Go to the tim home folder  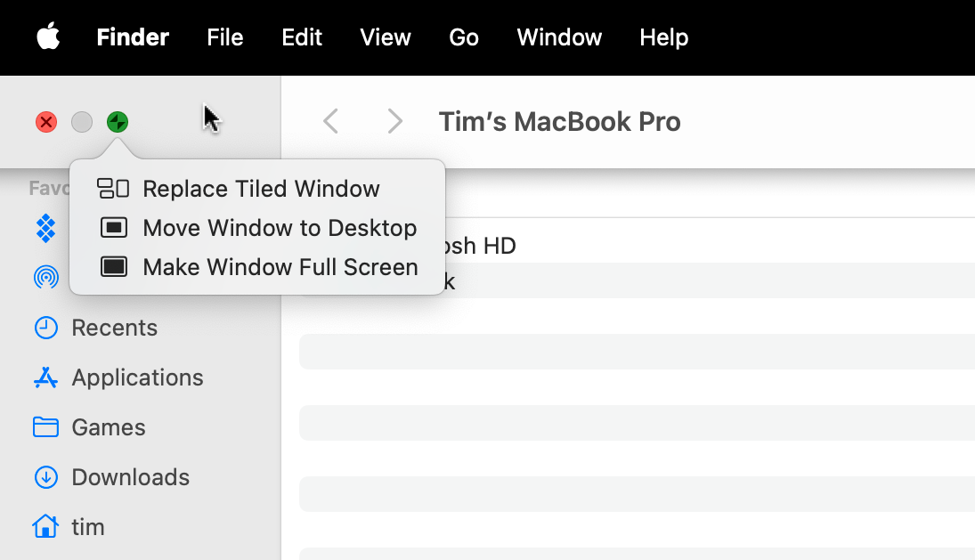click(x=87, y=527)
